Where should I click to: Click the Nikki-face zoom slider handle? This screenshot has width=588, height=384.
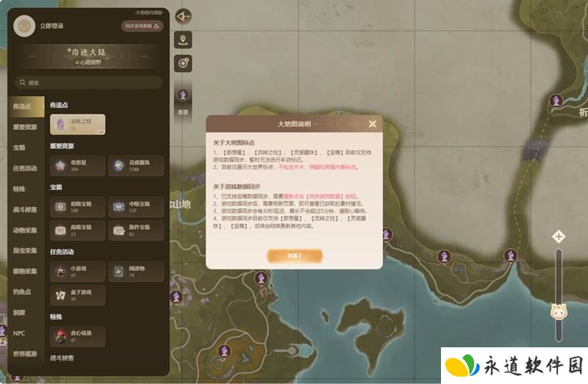pos(559,313)
